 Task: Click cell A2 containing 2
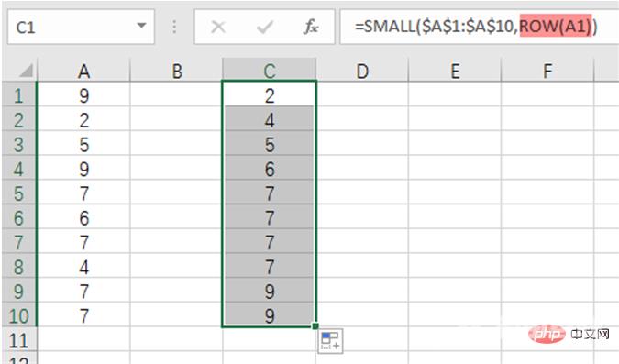(83, 119)
